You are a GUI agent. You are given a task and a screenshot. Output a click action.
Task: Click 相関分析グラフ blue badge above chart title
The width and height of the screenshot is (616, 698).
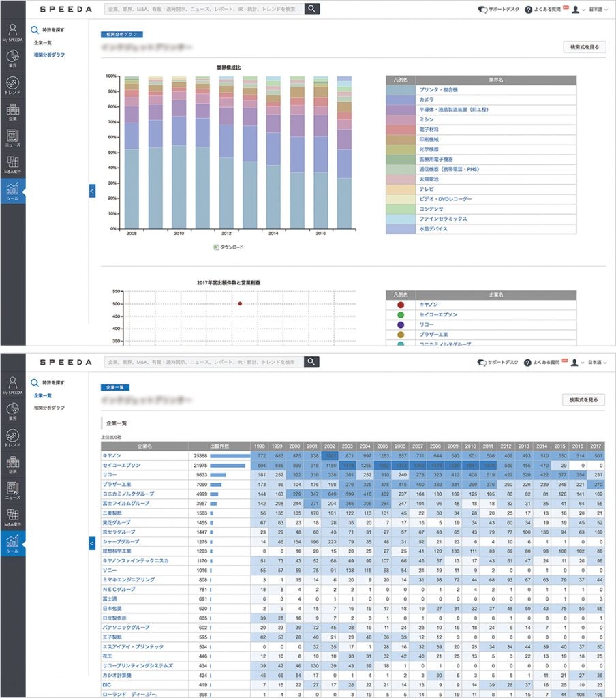pyautogui.click(x=121, y=34)
